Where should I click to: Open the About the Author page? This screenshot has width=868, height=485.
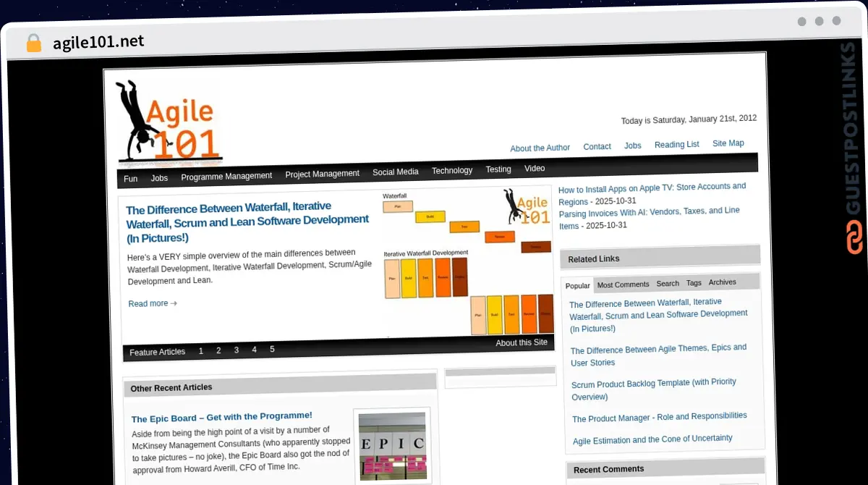(x=540, y=148)
